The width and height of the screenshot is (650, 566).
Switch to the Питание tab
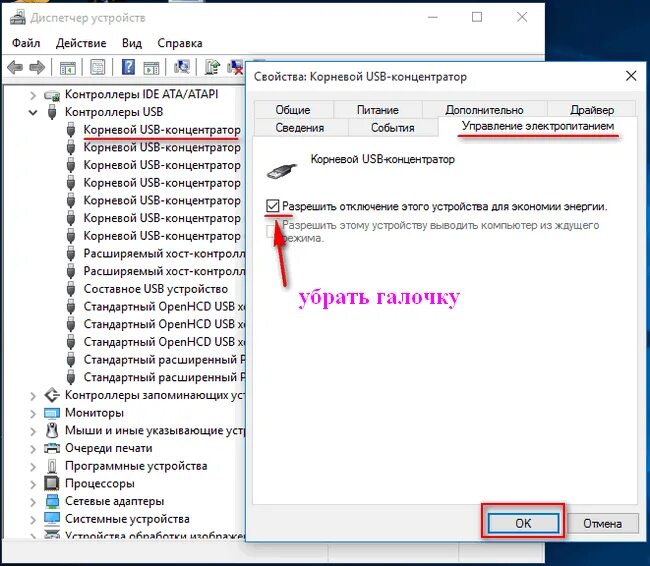click(x=378, y=109)
